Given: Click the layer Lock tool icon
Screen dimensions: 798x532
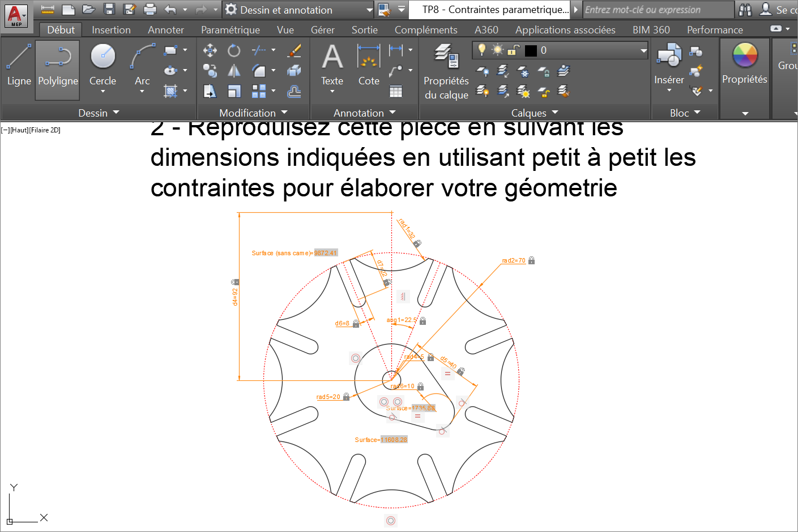Looking at the screenshot, I should (x=543, y=71).
